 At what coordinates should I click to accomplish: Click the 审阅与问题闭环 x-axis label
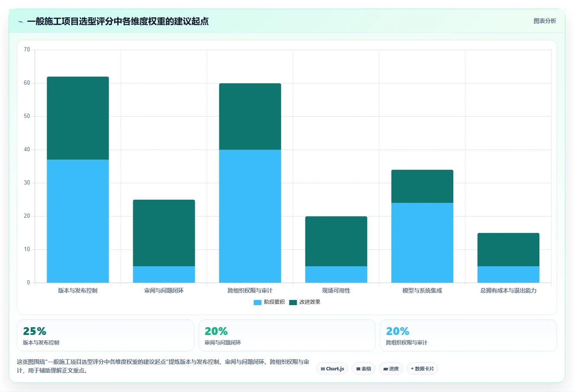coord(164,290)
